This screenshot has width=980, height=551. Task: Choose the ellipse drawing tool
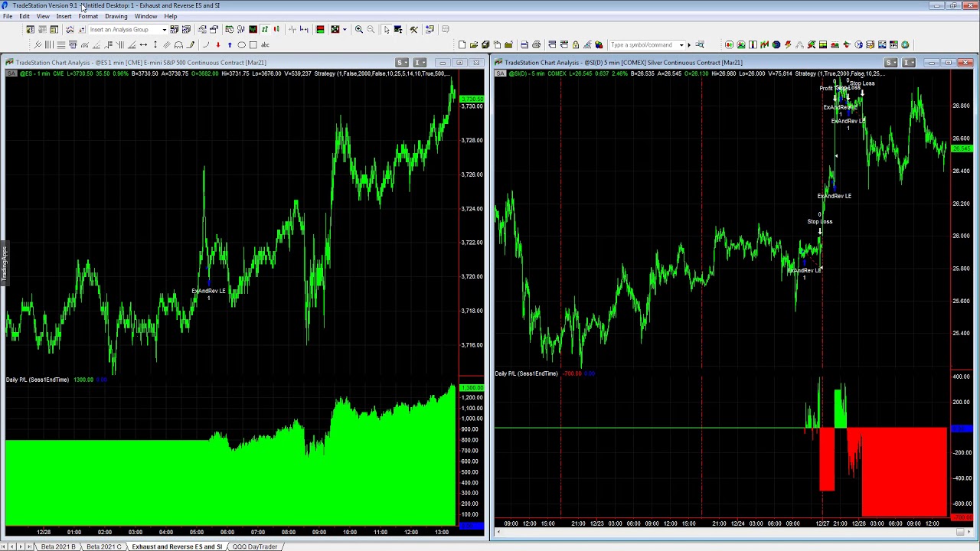pyautogui.click(x=241, y=44)
